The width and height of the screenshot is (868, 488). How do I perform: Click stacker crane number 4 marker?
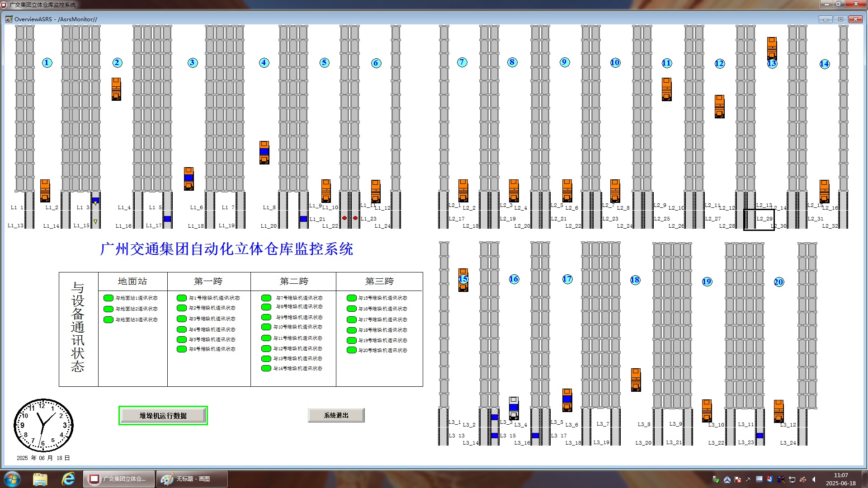point(264,63)
